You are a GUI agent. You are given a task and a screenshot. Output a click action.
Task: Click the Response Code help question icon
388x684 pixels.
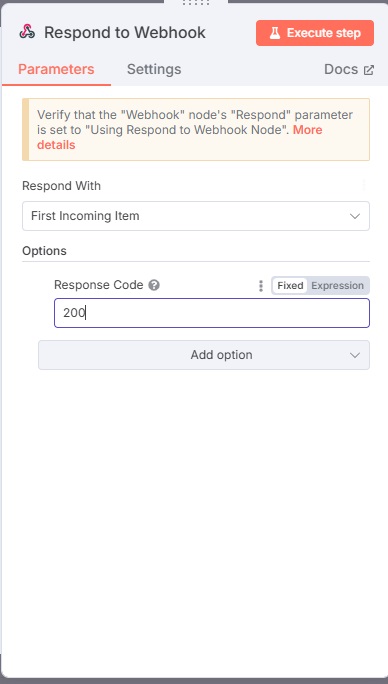pyautogui.click(x=154, y=285)
